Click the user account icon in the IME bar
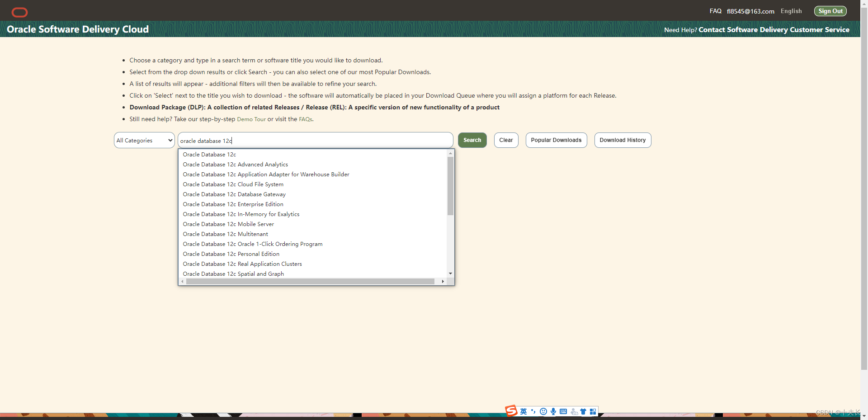Viewport: 868px width, 420px height. [x=574, y=411]
